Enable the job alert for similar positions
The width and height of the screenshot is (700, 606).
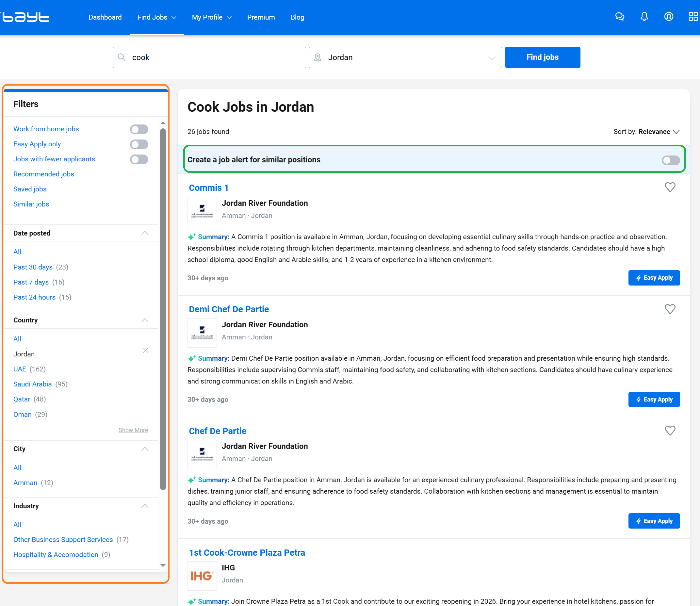671,160
